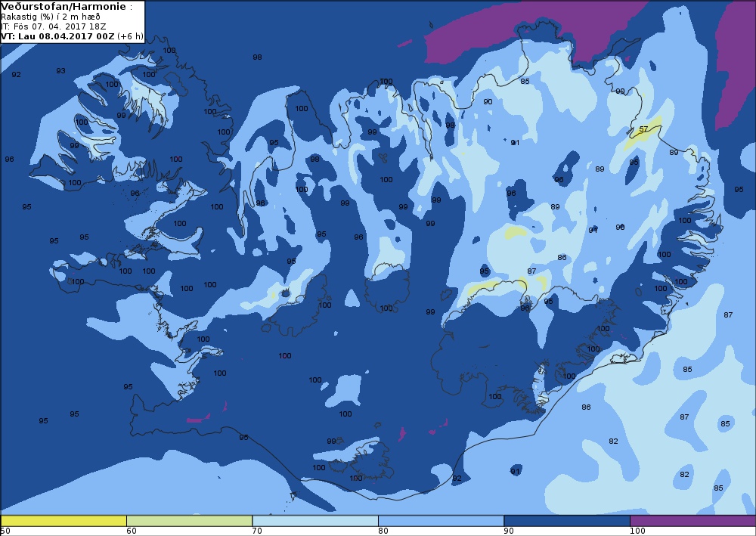Select the "IT: Fös 07. 04. 2017 18Z" line

click(x=54, y=26)
